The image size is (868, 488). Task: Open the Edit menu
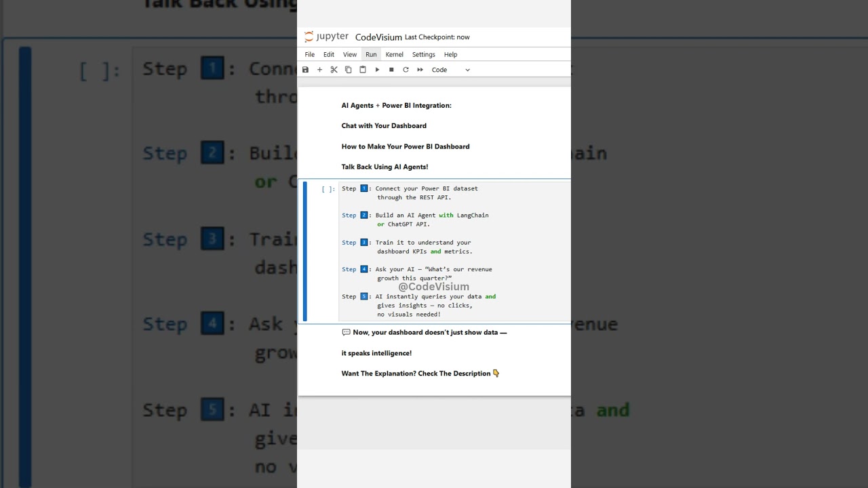(329, 54)
